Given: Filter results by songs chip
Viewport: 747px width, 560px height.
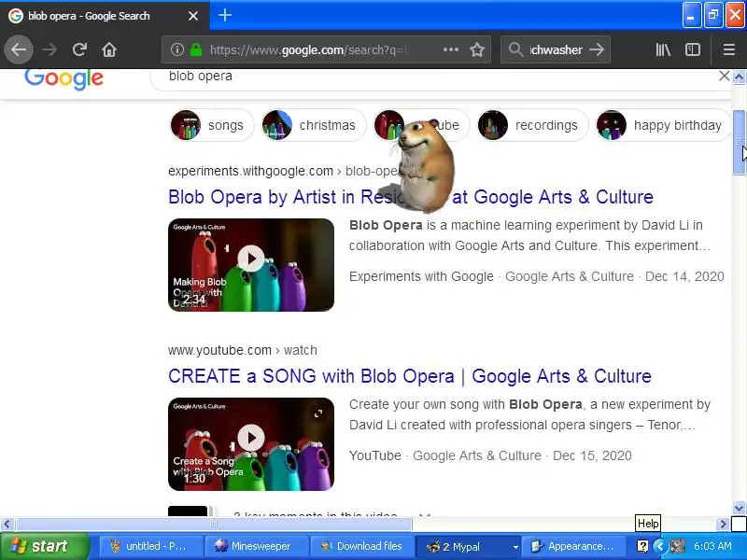Looking at the screenshot, I should click(212, 125).
